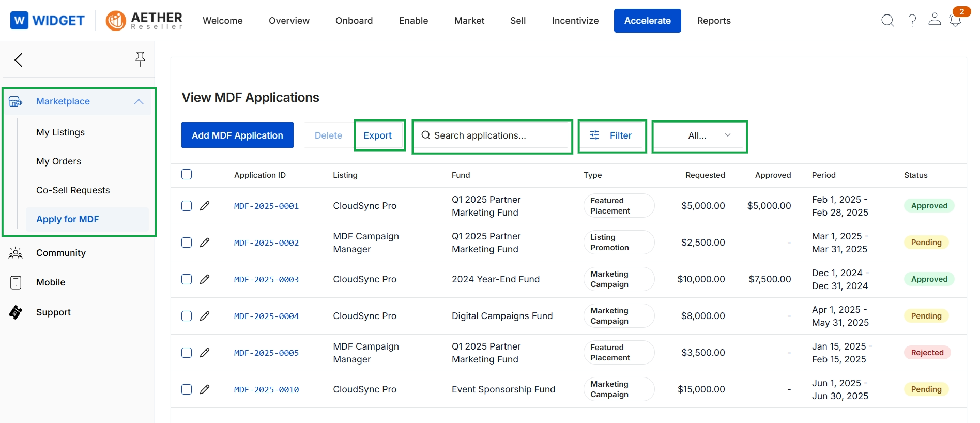Check the MDF-2025-0002 row checkbox

click(x=187, y=243)
